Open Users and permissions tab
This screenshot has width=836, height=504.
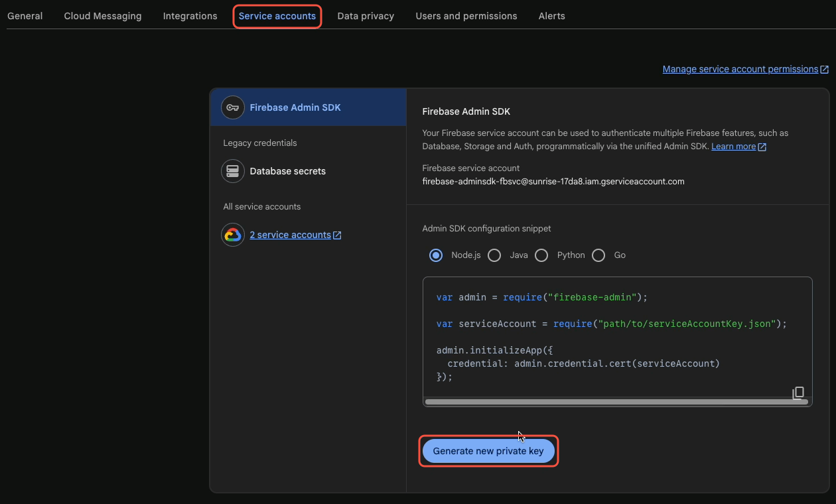tap(466, 16)
